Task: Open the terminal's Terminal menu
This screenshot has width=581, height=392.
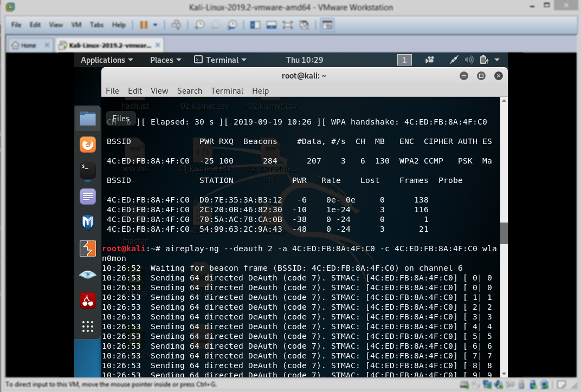Action: click(x=227, y=90)
